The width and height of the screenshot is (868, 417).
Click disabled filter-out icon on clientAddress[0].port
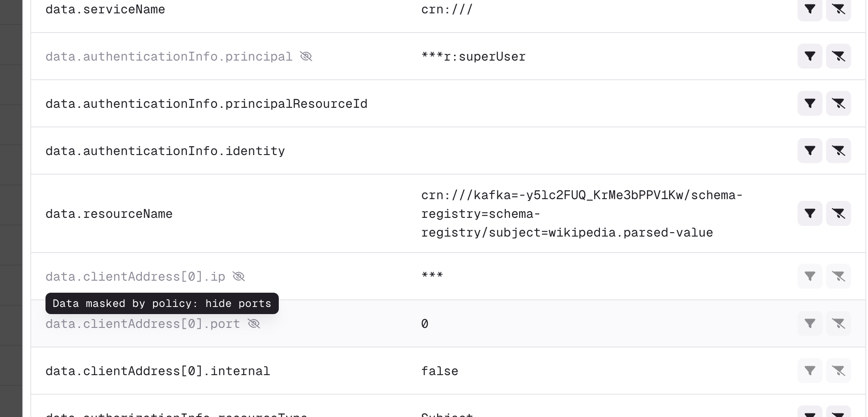click(x=838, y=323)
